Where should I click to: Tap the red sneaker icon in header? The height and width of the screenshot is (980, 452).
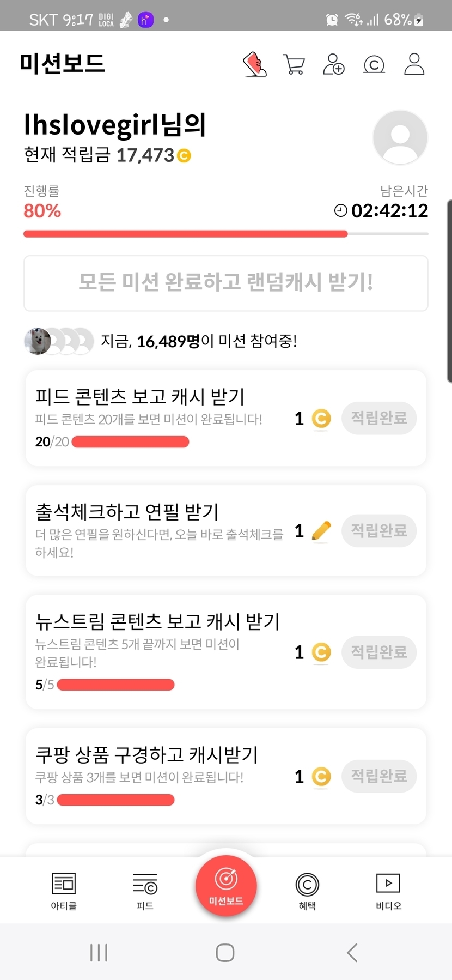click(x=254, y=64)
